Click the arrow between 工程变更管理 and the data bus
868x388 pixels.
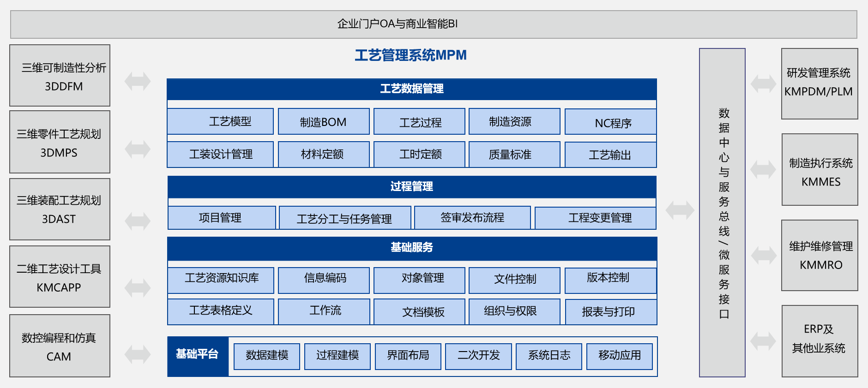[x=680, y=210]
